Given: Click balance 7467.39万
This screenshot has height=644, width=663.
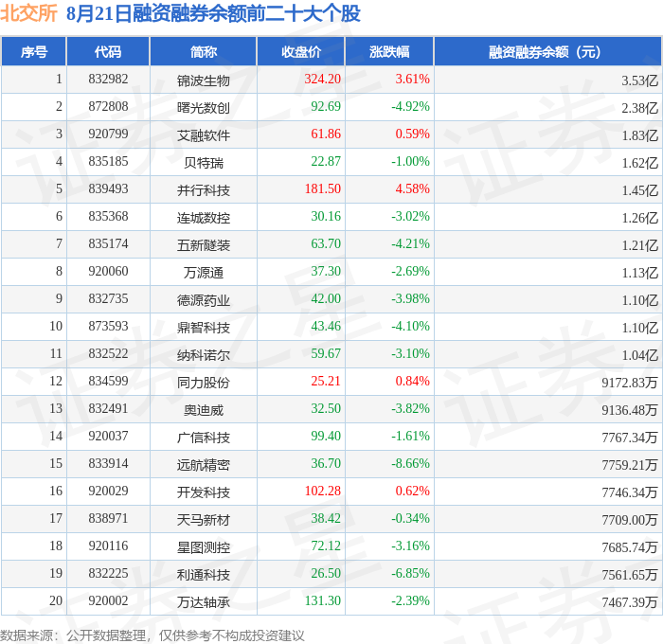Looking at the screenshot, I should (x=630, y=602).
